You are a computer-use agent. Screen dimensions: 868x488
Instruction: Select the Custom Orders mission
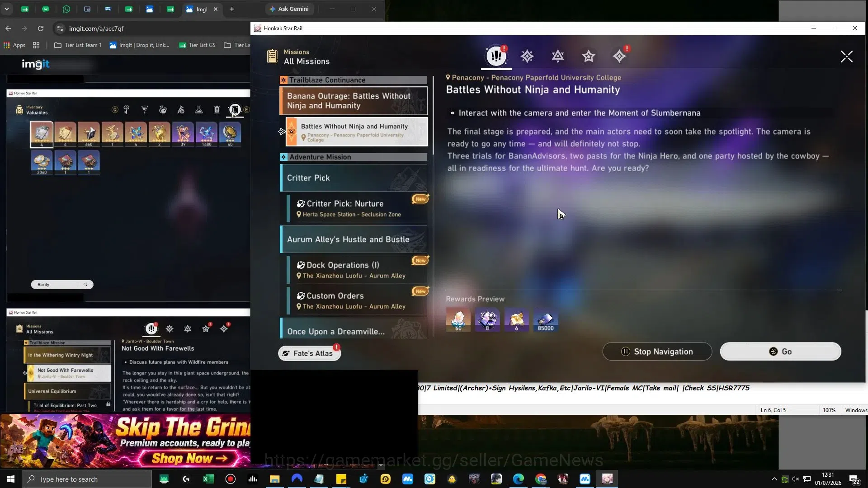click(357, 300)
